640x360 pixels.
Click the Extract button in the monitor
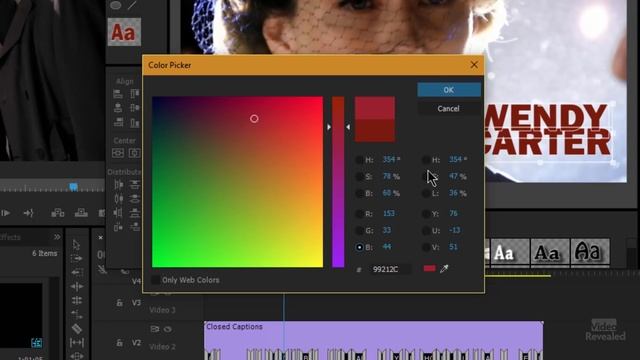(81, 213)
